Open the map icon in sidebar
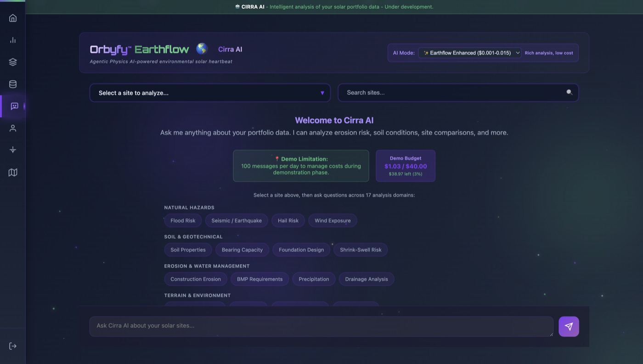The height and width of the screenshot is (364, 643). 13,172
